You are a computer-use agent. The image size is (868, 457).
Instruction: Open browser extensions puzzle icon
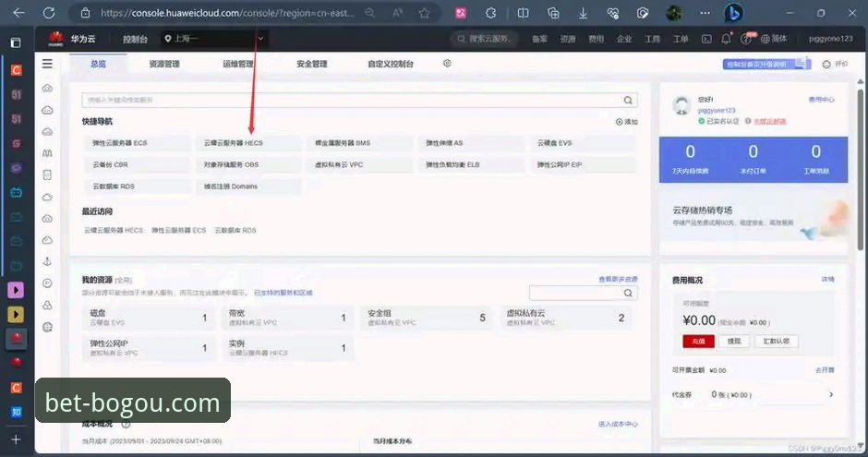490,13
